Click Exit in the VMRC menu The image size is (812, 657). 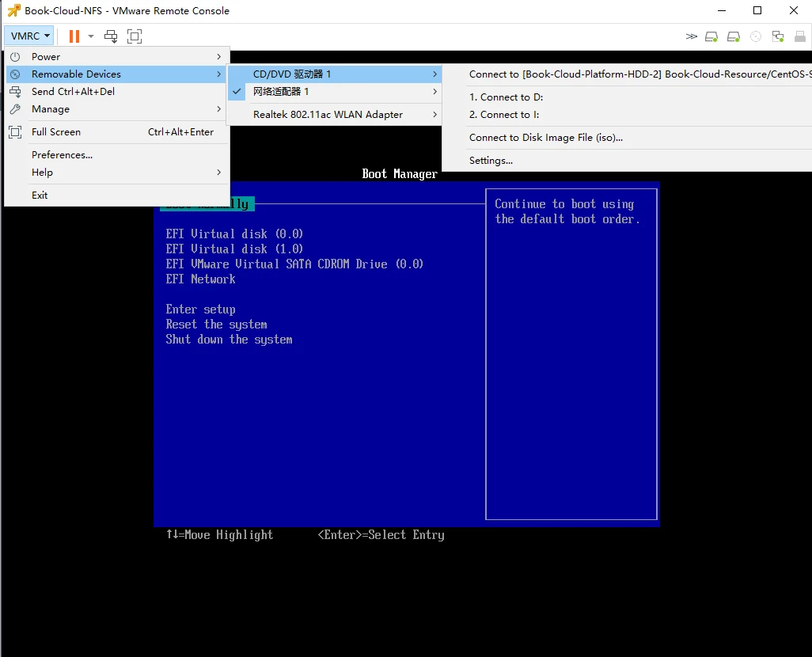(117, 196)
